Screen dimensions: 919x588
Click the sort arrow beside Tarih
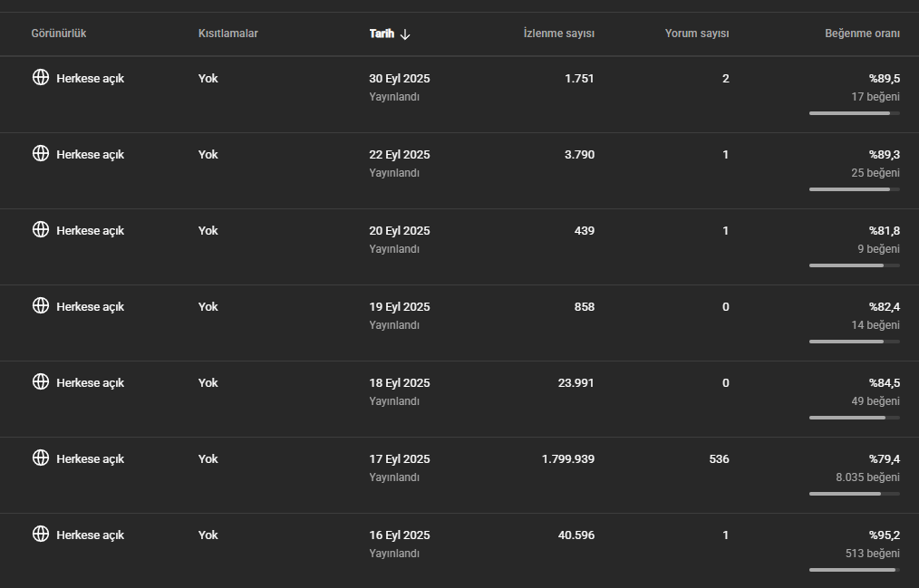coord(405,34)
